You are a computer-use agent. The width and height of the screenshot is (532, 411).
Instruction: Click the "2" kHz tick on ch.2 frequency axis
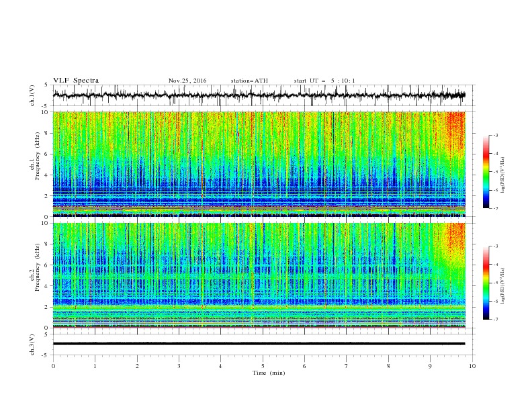(x=47, y=307)
